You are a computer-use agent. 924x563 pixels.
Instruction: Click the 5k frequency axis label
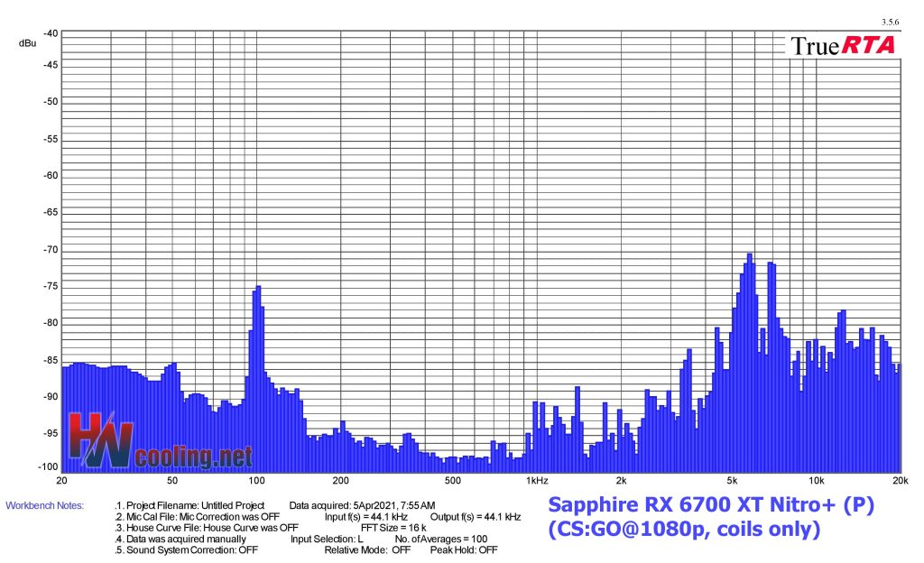[x=732, y=481]
